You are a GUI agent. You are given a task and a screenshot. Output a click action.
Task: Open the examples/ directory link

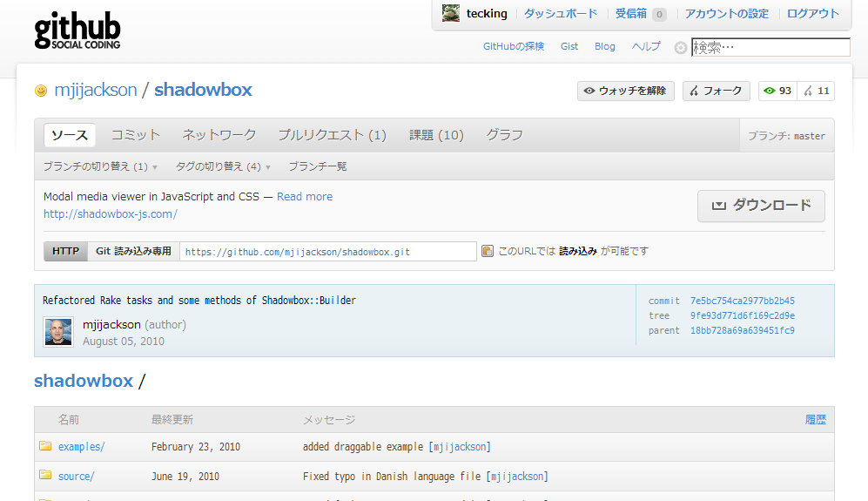(81, 447)
